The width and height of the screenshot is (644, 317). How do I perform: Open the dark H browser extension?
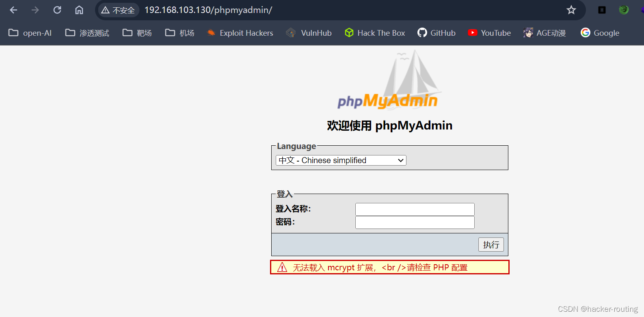[602, 10]
